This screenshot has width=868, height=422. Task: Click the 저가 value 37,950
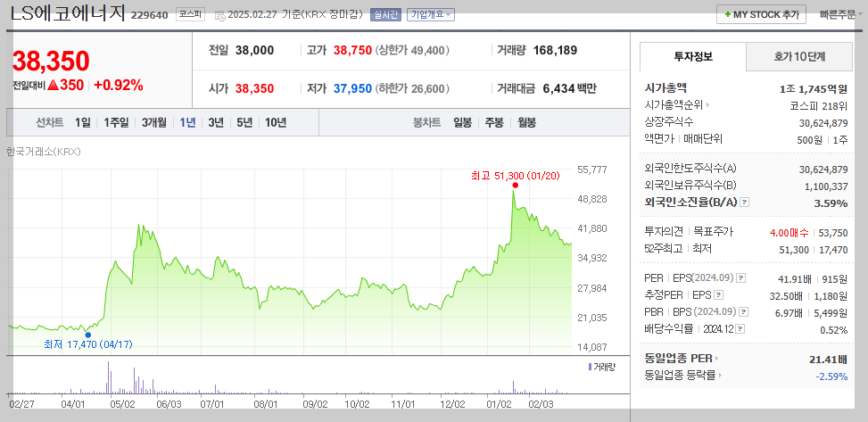click(x=352, y=88)
